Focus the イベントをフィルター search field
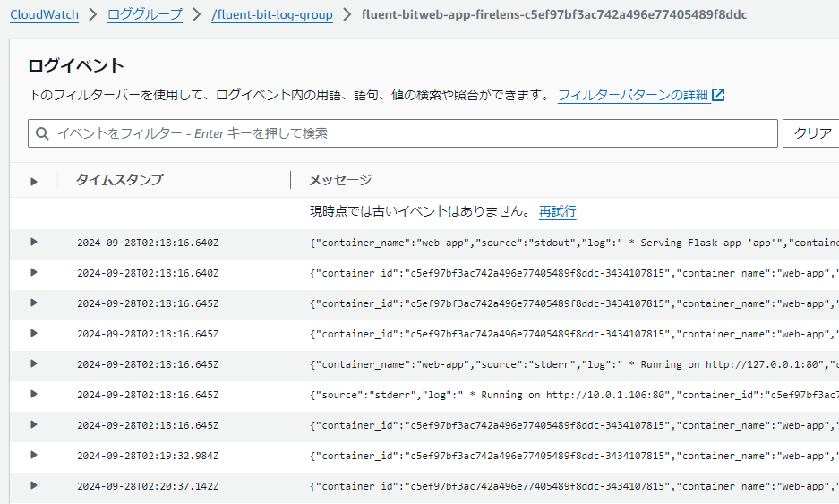Image resolution: width=839 pixels, height=504 pixels. pyautogui.click(x=402, y=133)
